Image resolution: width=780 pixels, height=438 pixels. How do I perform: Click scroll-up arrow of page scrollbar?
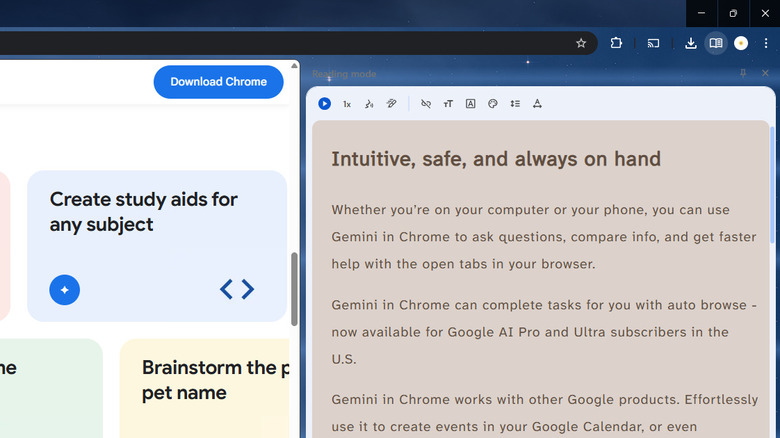[x=294, y=66]
